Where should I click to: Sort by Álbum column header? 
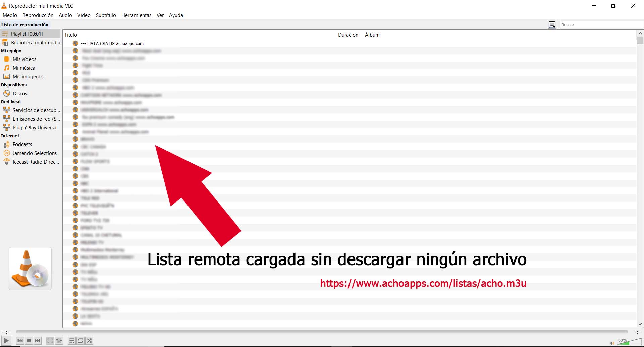click(x=499, y=35)
